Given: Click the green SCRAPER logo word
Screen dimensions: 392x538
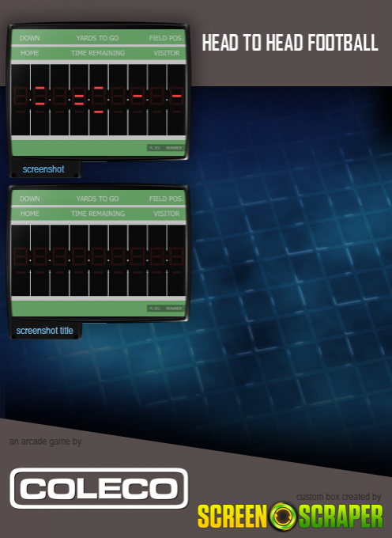Looking at the screenshot, I should coord(341,517).
